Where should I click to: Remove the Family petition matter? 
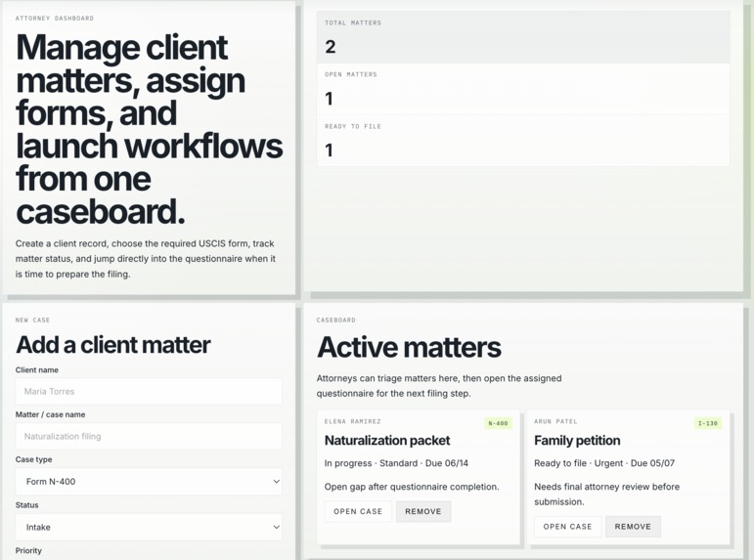(633, 527)
